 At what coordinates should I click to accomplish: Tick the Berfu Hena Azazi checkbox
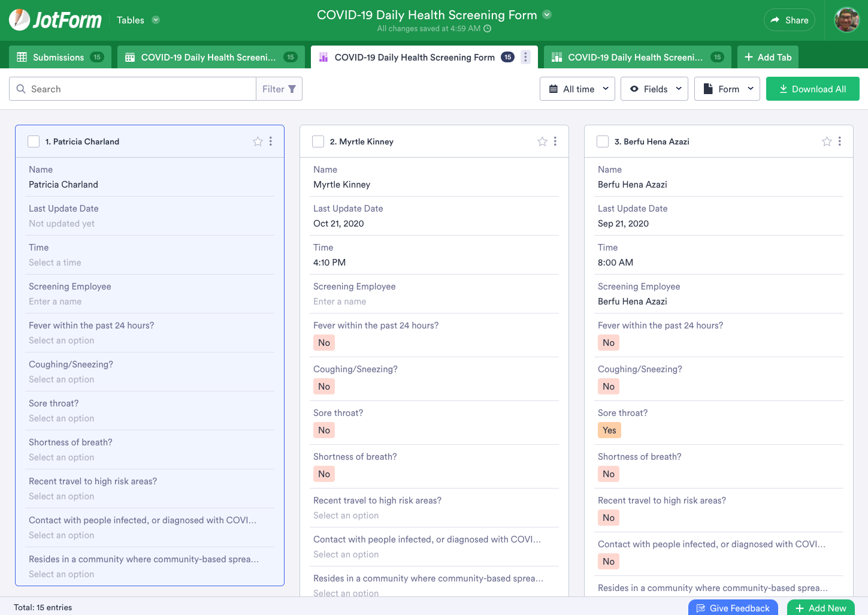click(x=603, y=141)
